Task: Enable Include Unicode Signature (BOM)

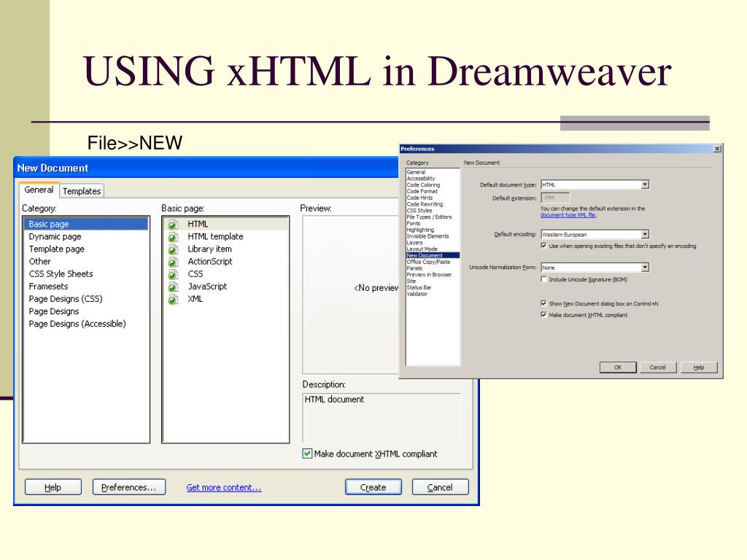Action: [543, 279]
